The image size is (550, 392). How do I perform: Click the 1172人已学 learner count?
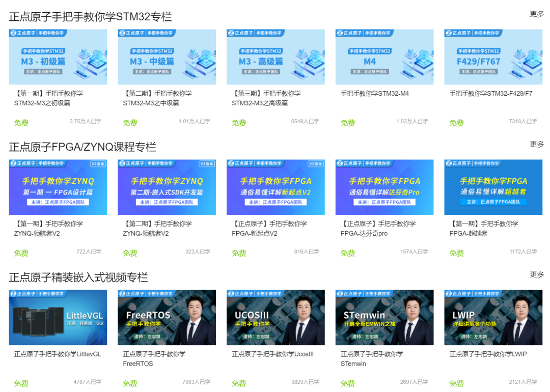pyautogui.click(x=524, y=252)
